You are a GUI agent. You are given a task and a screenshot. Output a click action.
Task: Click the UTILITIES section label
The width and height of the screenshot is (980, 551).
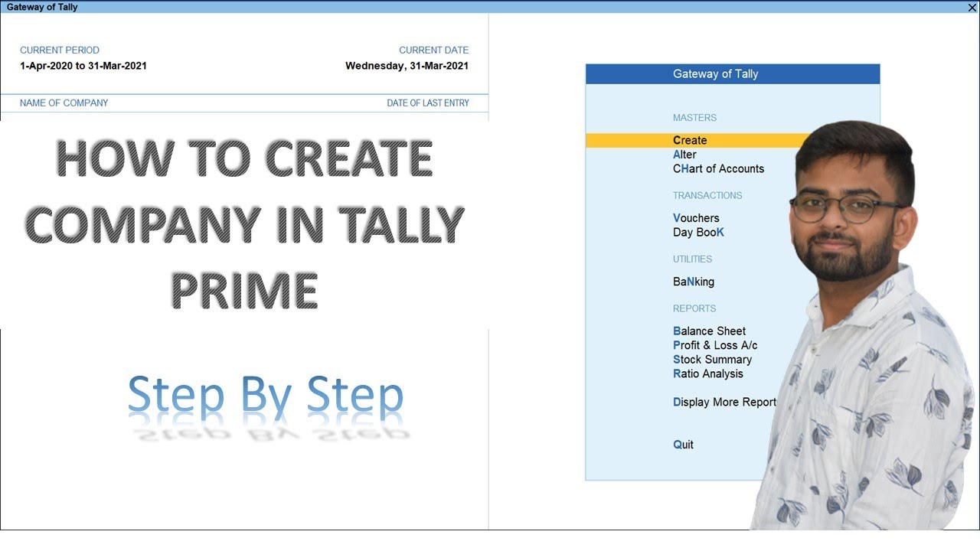692,259
